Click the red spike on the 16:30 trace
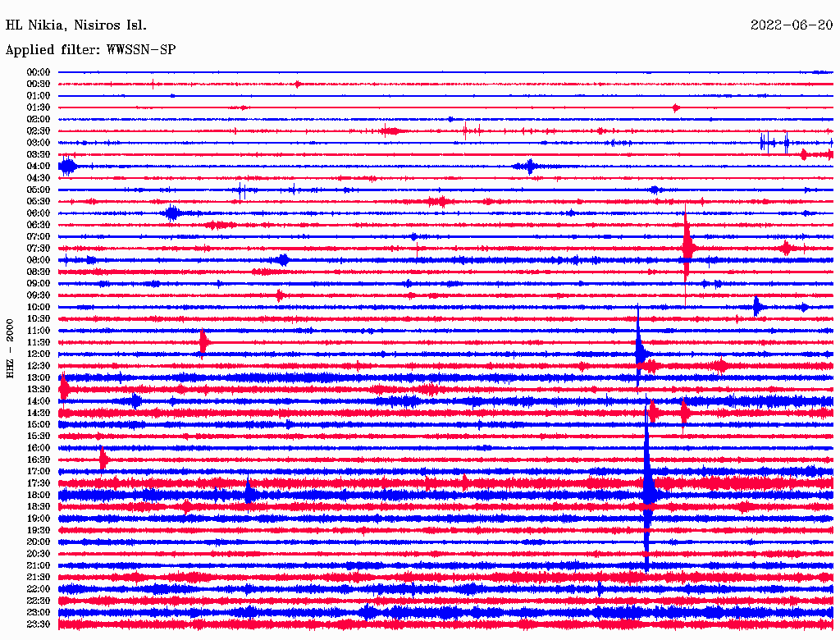The width and height of the screenshot is (840, 640). click(x=103, y=459)
